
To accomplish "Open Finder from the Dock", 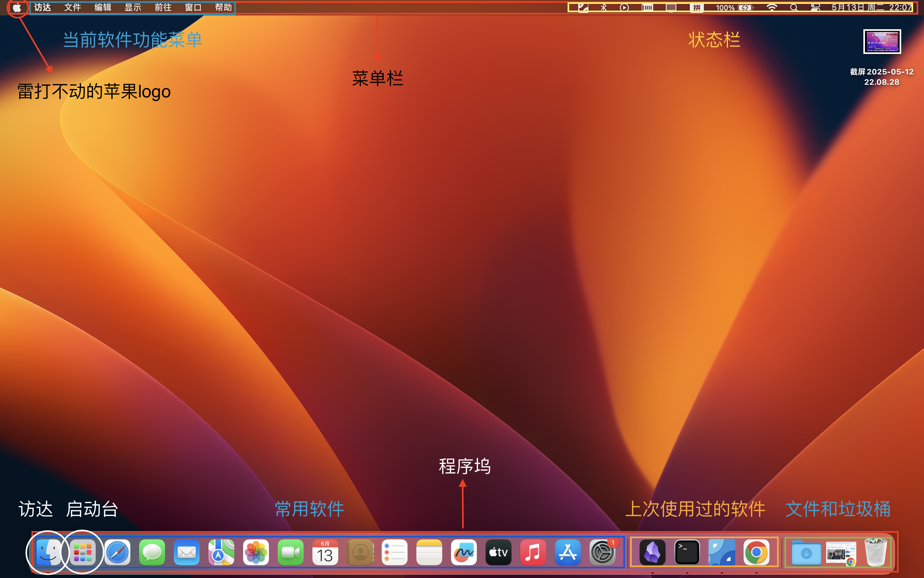I will point(48,552).
